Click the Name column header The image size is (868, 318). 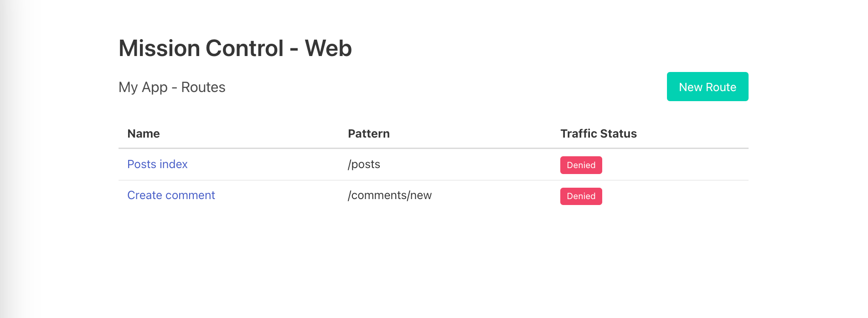(144, 134)
